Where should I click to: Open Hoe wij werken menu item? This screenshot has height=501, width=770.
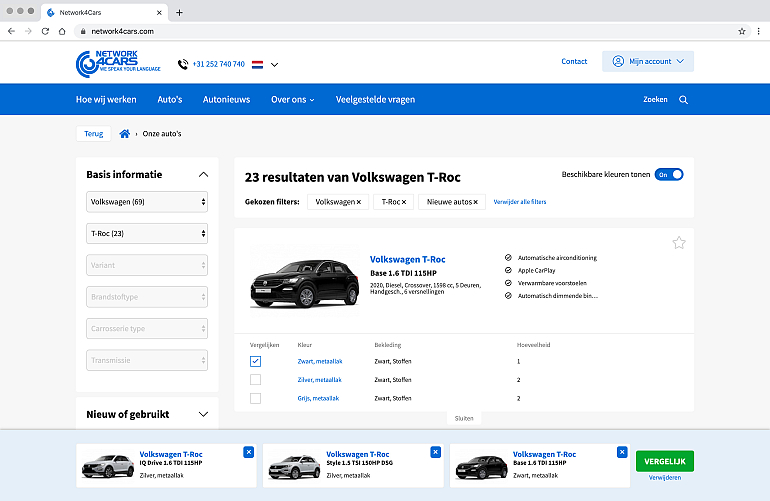pyautogui.click(x=106, y=100)
